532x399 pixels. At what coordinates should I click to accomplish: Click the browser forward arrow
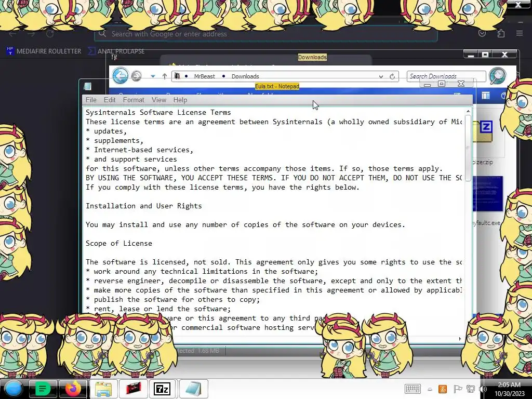point(31,34)
